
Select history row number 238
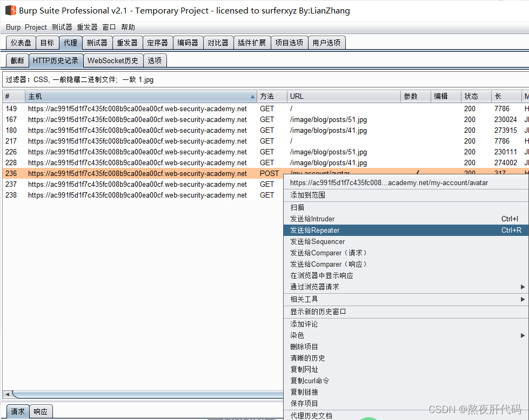pyautogui.click(x=143, y=195)
